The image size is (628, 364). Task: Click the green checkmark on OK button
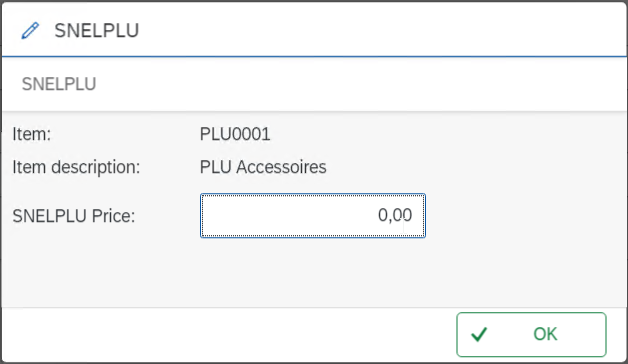[479, 334]
